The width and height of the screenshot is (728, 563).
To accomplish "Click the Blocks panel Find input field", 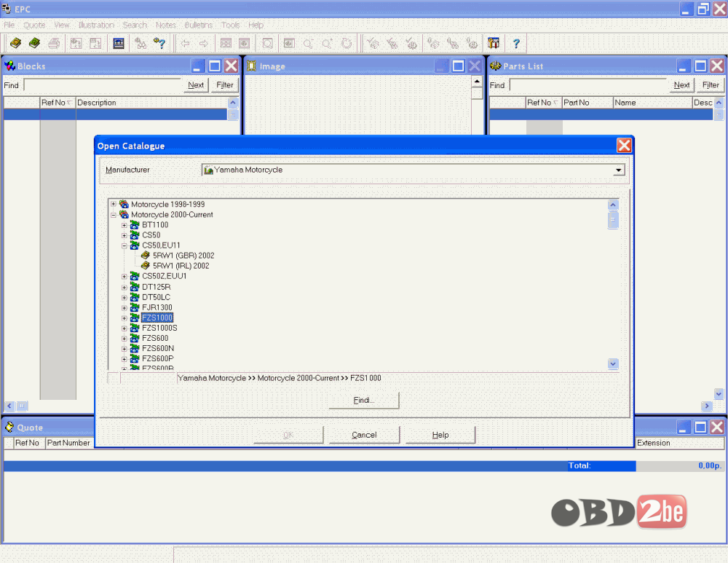I will tap(103, 85).
